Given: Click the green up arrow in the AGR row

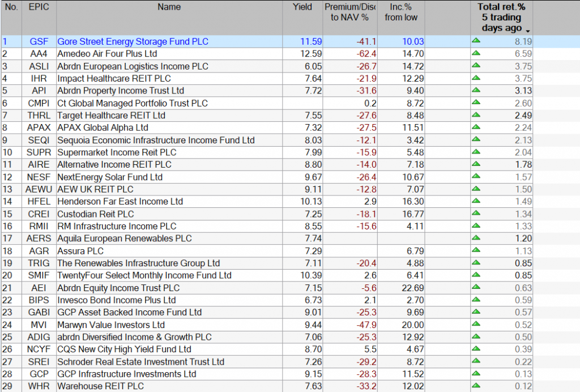Looking at the screenshot, I should click(x=476, y=250).
